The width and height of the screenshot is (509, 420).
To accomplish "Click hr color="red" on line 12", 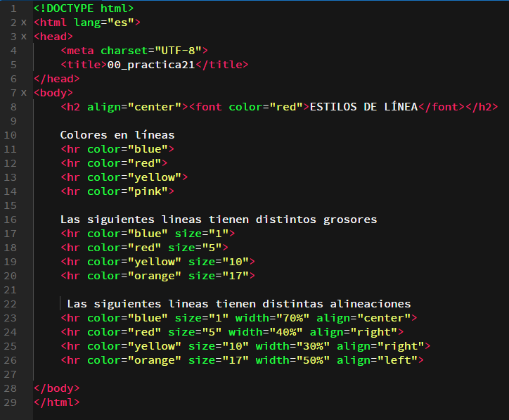I will (114, 163).
